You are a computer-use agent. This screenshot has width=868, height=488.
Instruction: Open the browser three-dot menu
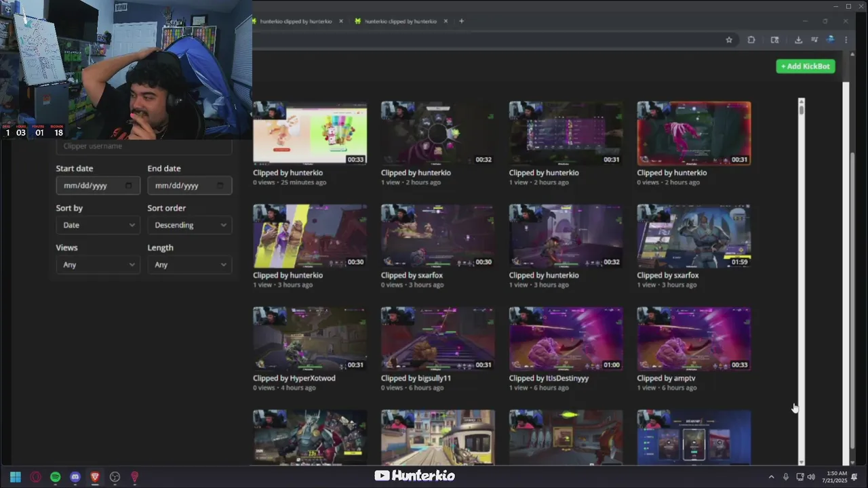(846, 40)
